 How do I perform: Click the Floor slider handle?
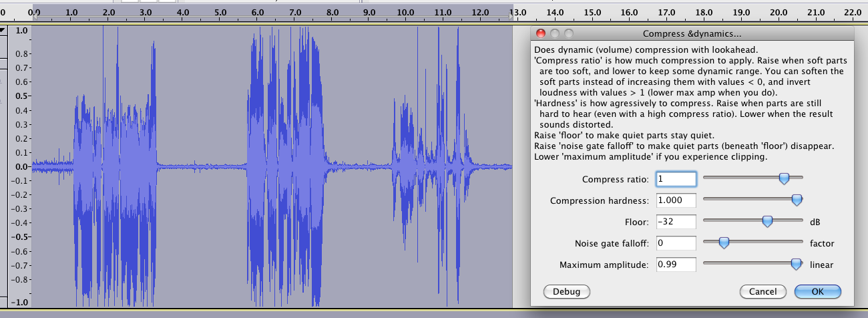point(767,221)
